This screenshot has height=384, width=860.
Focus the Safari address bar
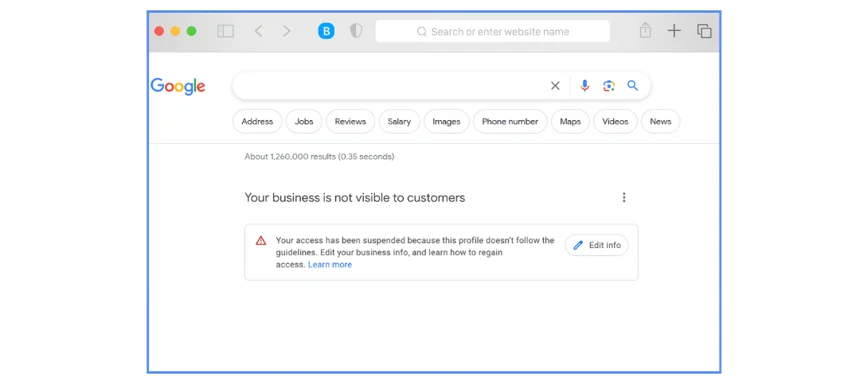(x=493, y=31)
